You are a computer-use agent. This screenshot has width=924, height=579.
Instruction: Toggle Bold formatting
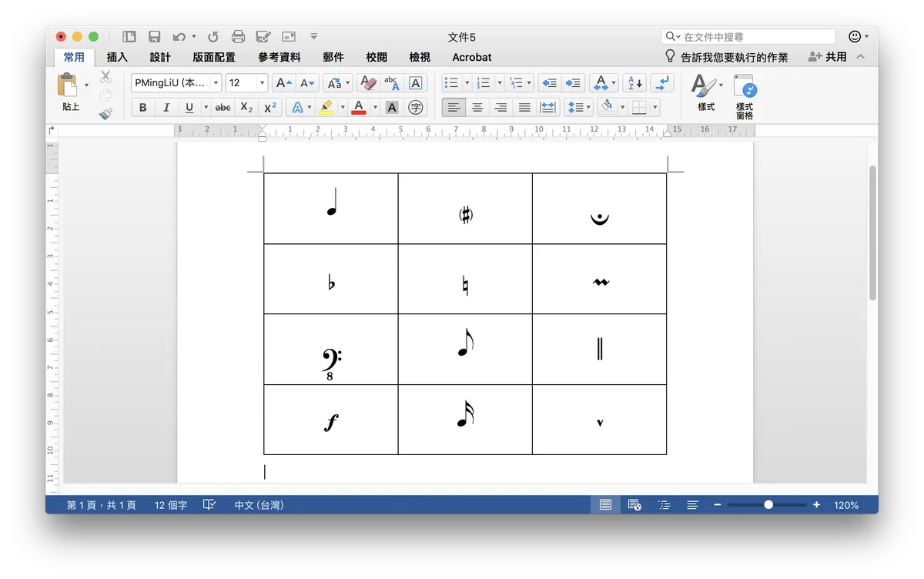tap(142, 108)
